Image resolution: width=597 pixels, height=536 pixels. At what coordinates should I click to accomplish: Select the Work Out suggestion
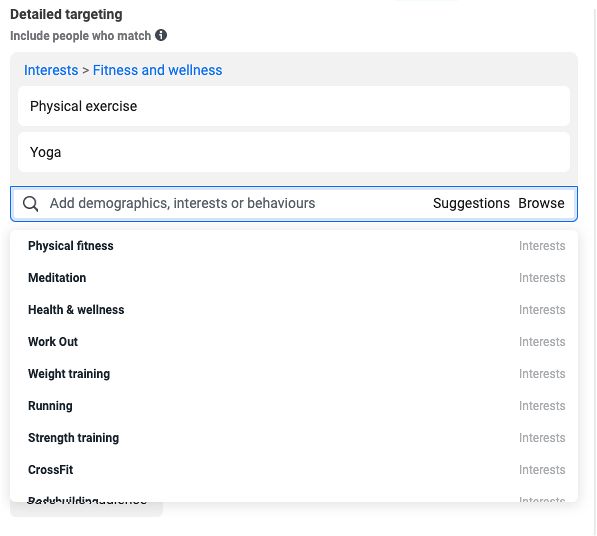[x=294, y=342]
